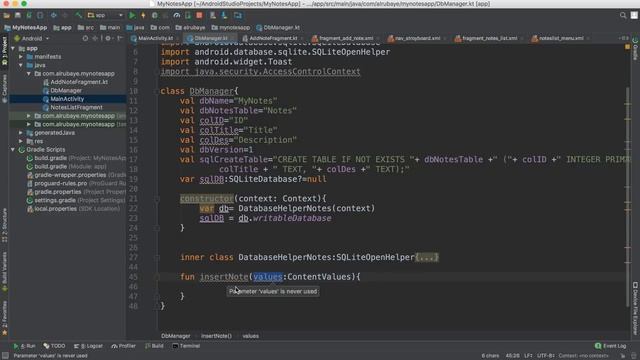Open the AVD Manager icon
Image resolution: width=640 pixels, height=360 pixels.
pyautogui.click(x=213, y=16)
